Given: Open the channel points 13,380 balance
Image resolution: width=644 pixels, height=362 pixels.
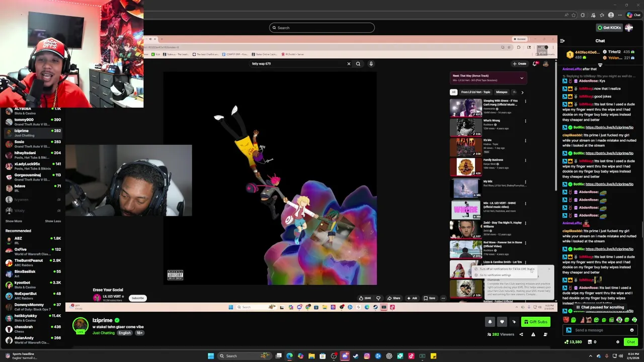Looking at the screenshot, I should [x=573, y=342].
